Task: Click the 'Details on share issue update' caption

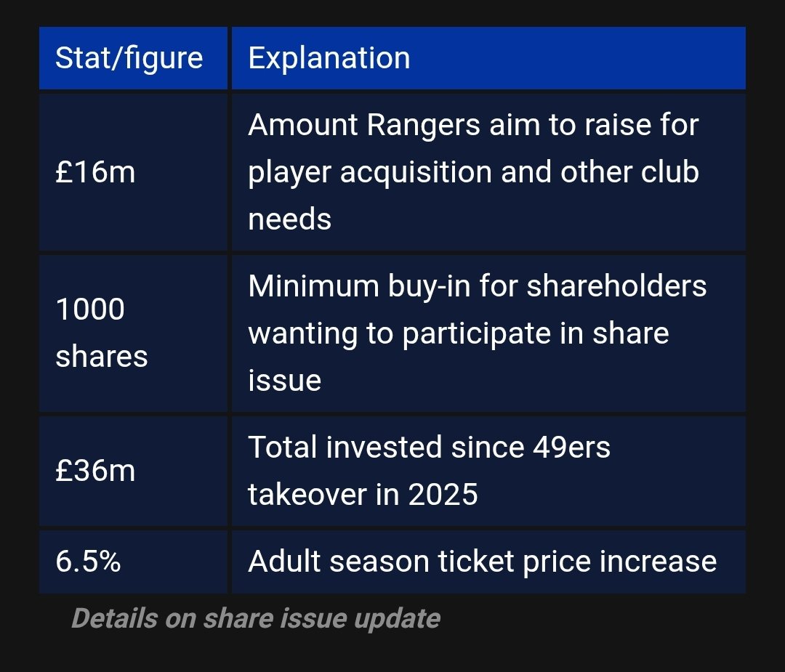Action: (x=256, y=618)
